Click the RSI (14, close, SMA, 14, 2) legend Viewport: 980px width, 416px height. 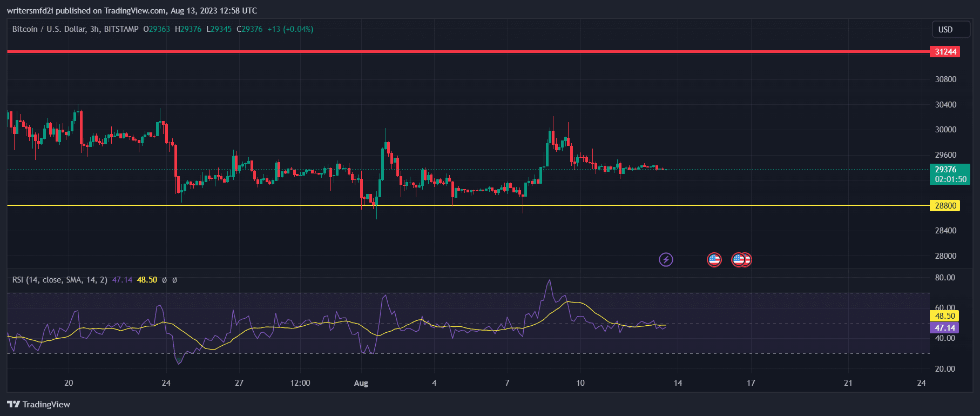click(x=59, y=280)
